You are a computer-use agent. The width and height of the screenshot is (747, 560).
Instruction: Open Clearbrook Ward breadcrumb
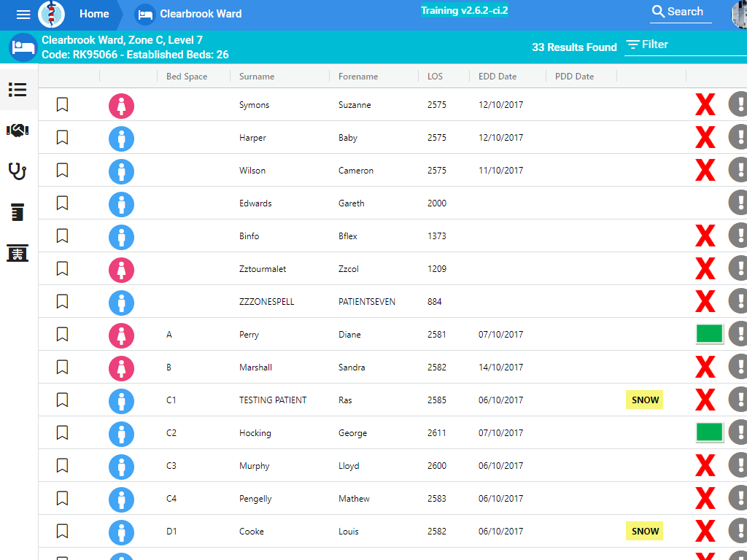[x=201, y=15]
